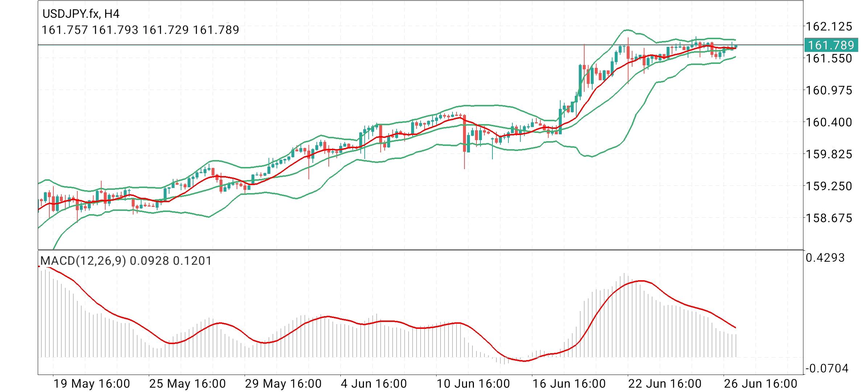Click the 158.675 price axis label
The width and height of the screenshot is (868, 392).
(x=828, y=218)
